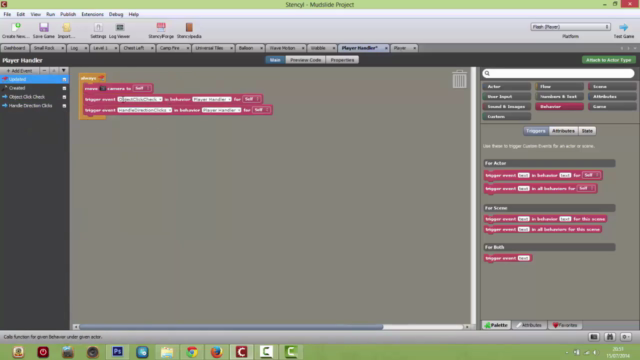This screenshot has width=640, height=360.
Task: Open the Extensions menu
Action: [x=92, y=14]
